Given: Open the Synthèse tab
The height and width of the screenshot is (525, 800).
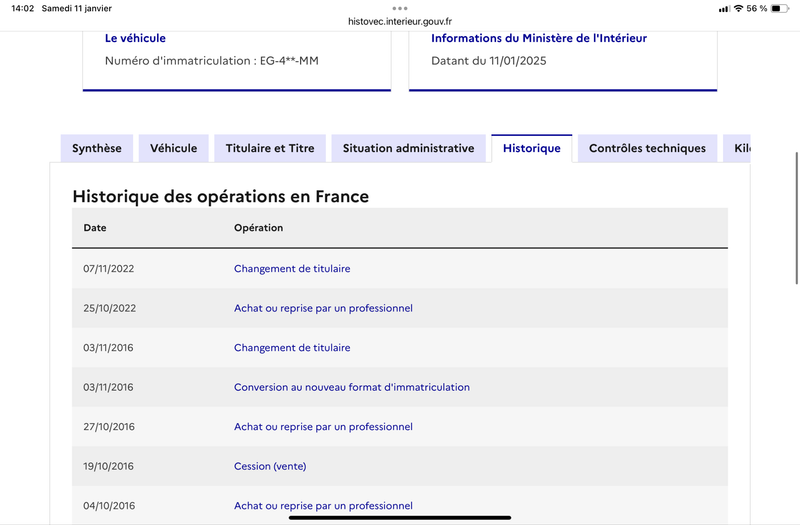Looking at the screenshot, I should click(x=97, y=148).
